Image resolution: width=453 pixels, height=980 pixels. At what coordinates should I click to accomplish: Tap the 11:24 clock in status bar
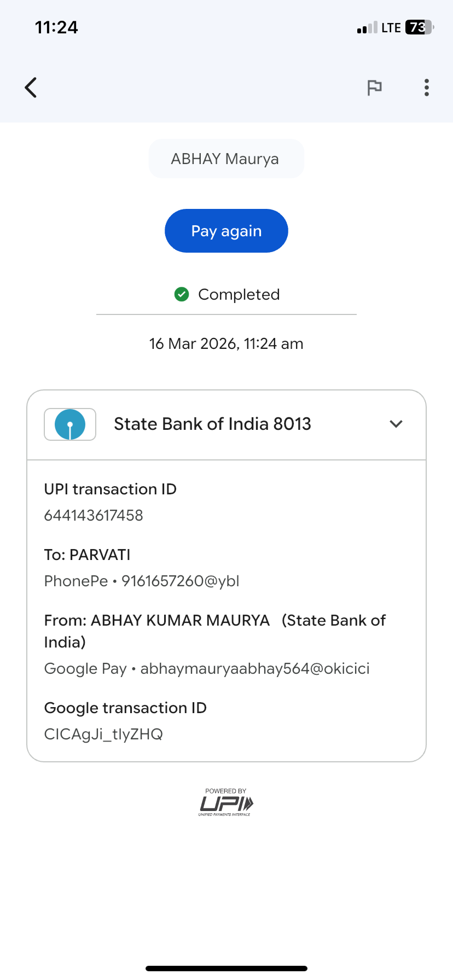click(x=56, y=27)
